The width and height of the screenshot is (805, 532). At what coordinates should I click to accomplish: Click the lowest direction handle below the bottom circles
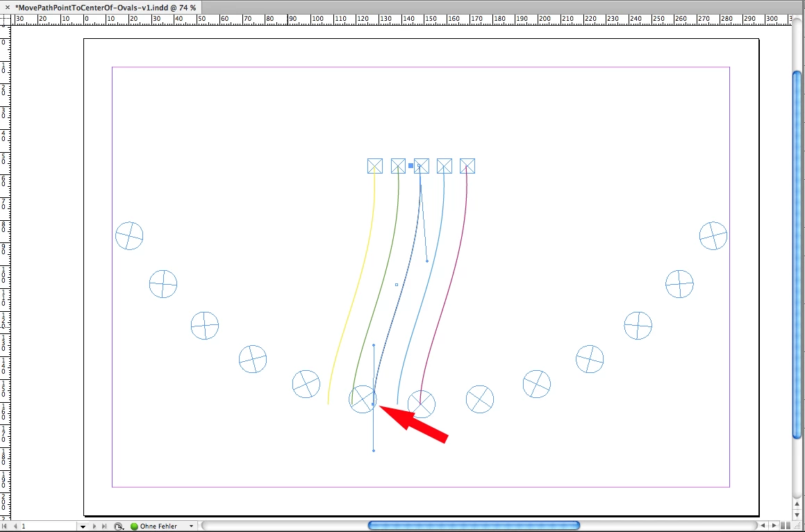point(374,451)
